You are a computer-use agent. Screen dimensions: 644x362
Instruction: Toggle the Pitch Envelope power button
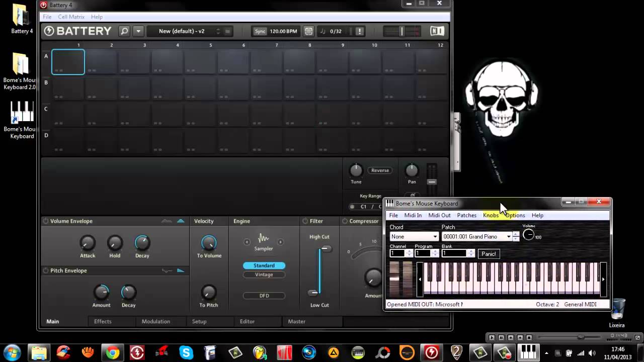tap(45, 270)
